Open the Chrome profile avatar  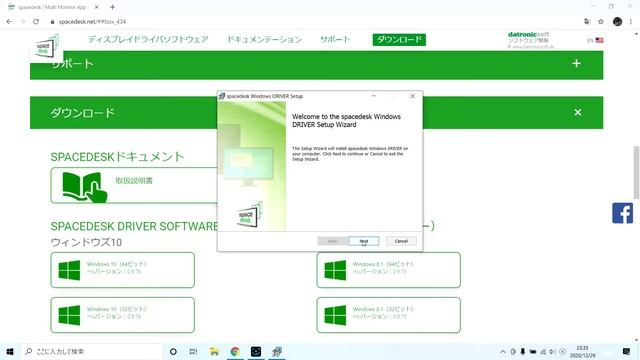[x=617, y=22]
